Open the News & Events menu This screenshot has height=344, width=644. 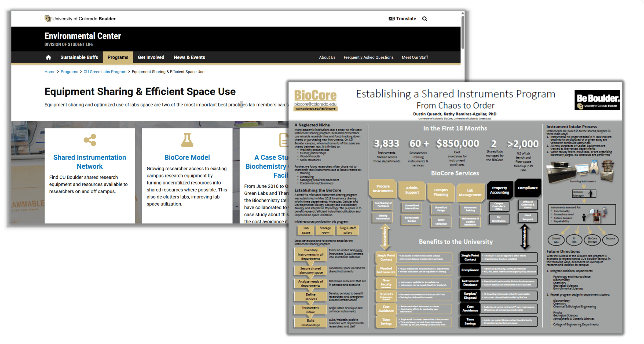189,57
